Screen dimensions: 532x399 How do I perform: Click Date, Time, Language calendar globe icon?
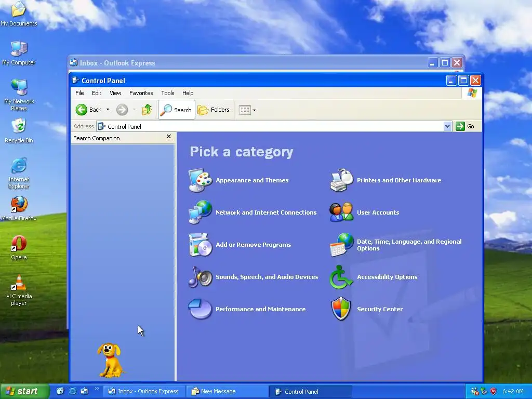coord(341,245)
